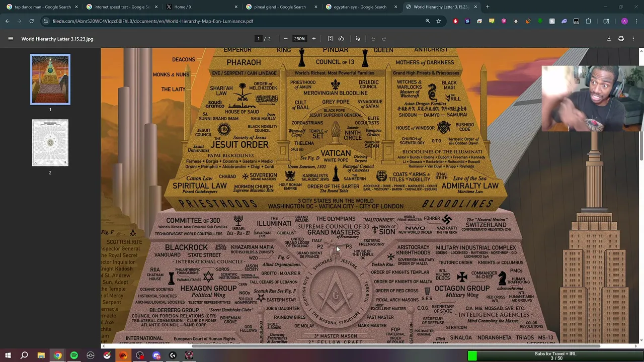Screen dimensions: 644x362
Task: Close the Home / X tab
Action: click(x=236, y=7)
